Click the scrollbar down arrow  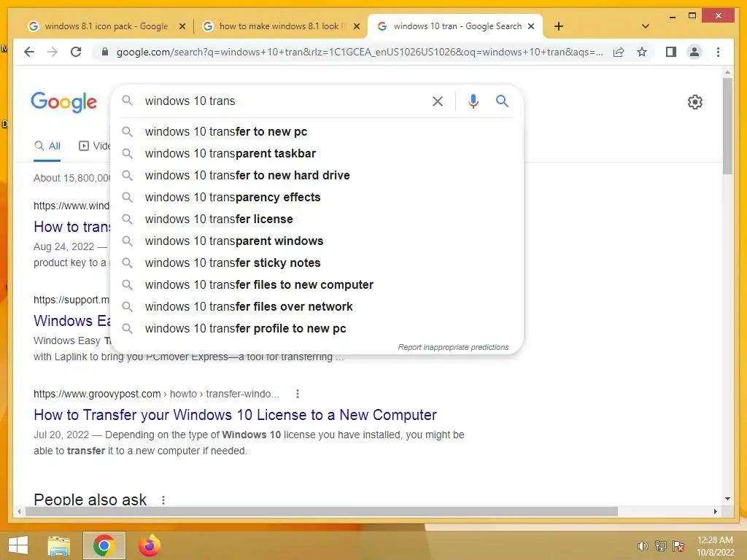727,499
